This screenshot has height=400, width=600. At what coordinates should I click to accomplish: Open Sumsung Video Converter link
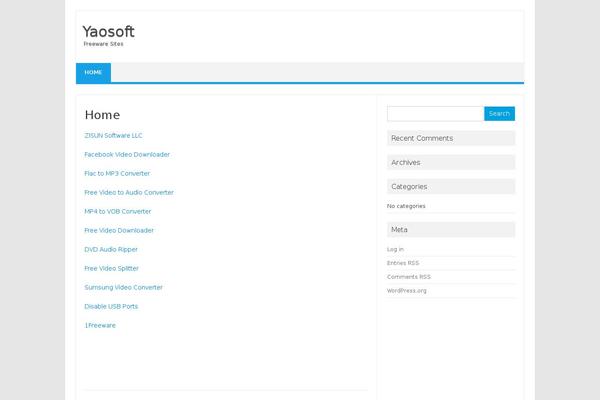tap(123, 287)
